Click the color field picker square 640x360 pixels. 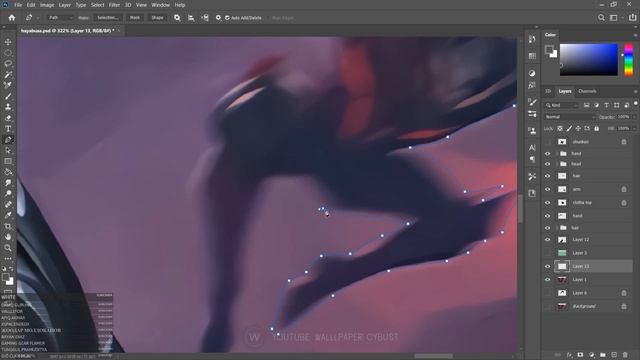[x=589, y=60]
